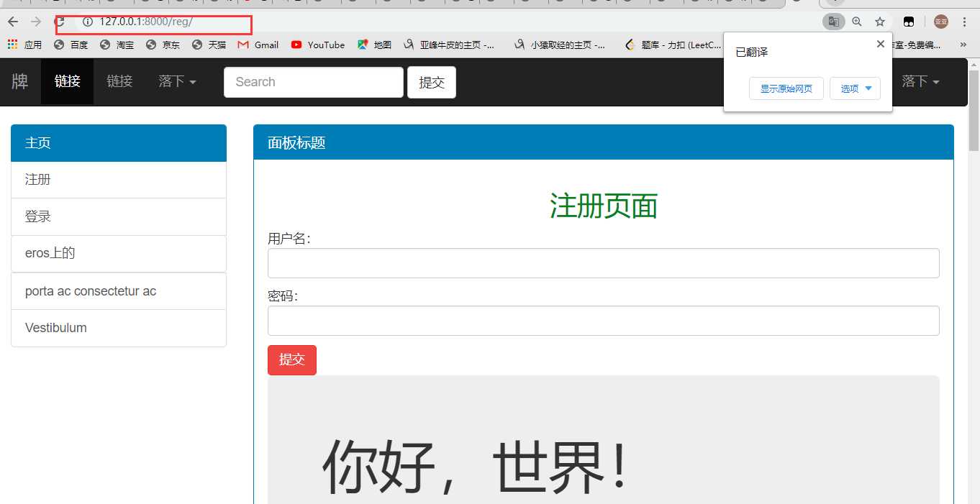Image resolution: width=980 pixels, height=504 pixels.
Task: Click the red 提交 form button
Action: pos(292,360)
